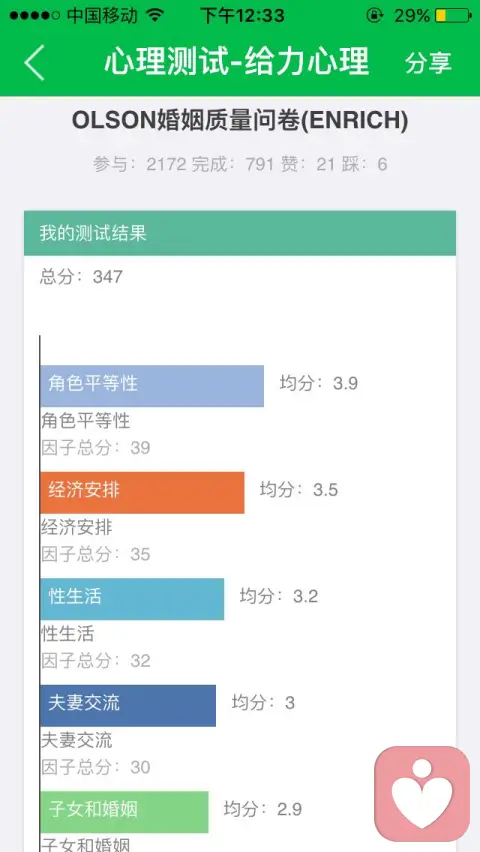The height and width of the screenshot is (852, 480).
Task: Tap the 均分: 3.9 score label
Action: (319, 384)
